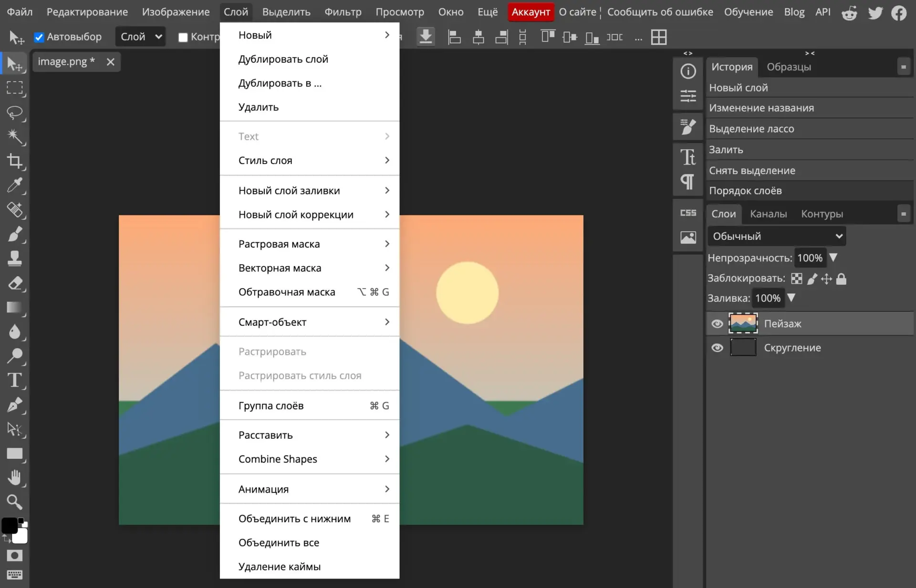
Task: Toggle lock transparent pixels icon
Action: (796, 279)
